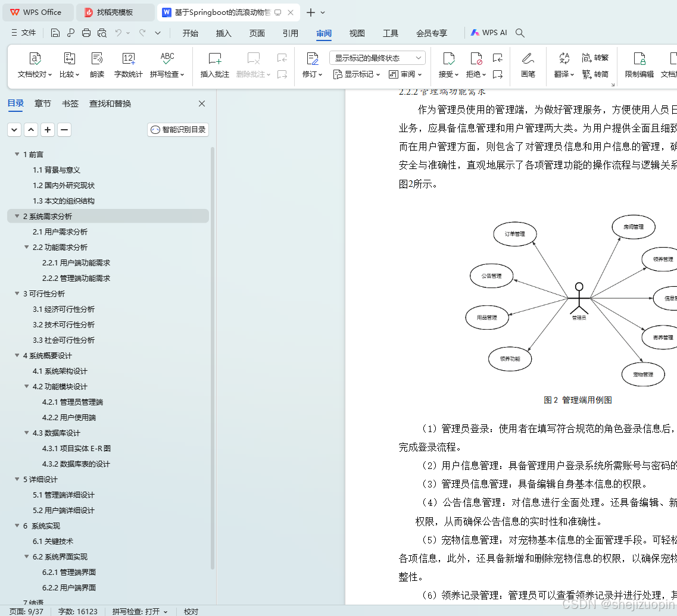This screenshot has height=616, width=677.
Task: Collapse the 1 前言 outline node
Action: click(17, 154)
